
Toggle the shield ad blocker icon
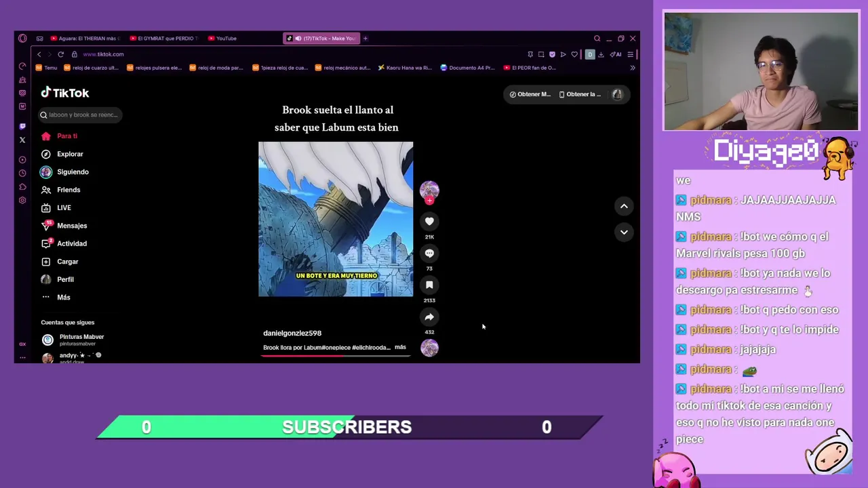[552, 54]
